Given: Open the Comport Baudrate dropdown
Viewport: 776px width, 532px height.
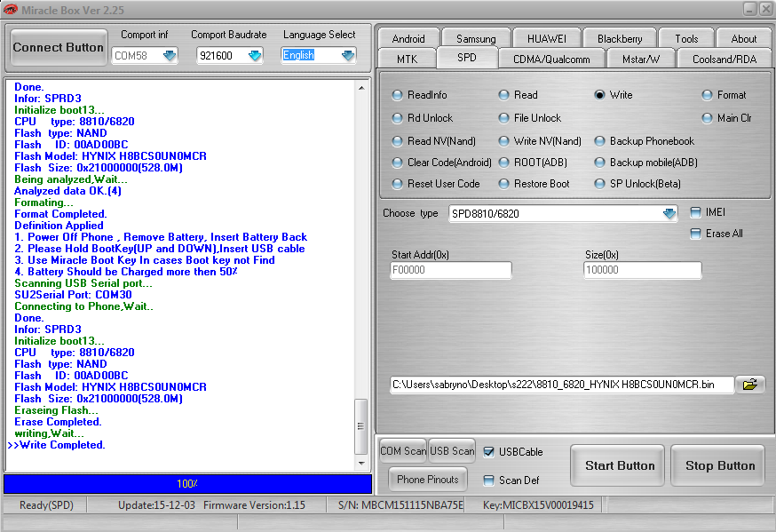Looking at the screenshot, I should pos(255,55).
